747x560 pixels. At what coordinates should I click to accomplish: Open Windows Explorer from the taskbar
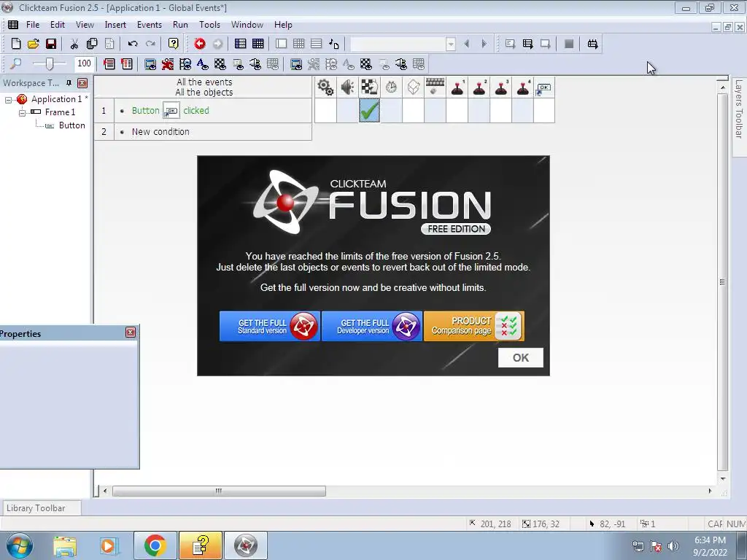pos(65,545)
